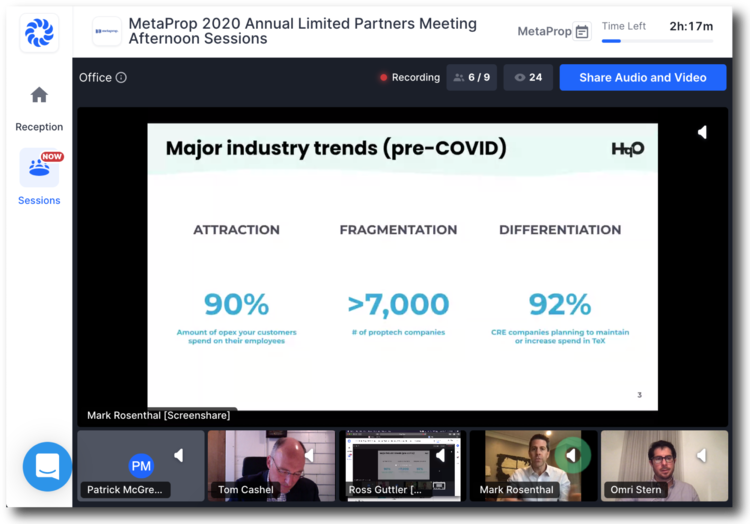Click the 24 viewers eye indicator
This screenshot has width=750, height=524.
(x=528, y=78)
